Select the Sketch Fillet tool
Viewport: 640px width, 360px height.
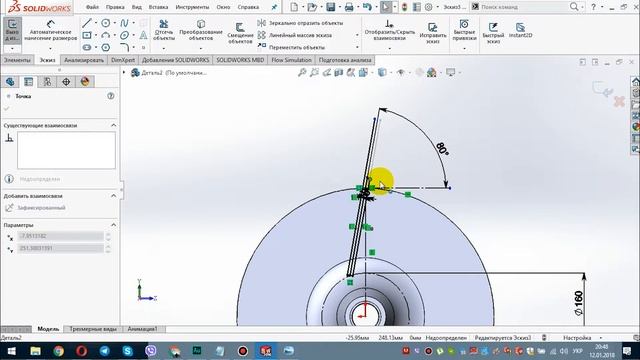(124, 47)
